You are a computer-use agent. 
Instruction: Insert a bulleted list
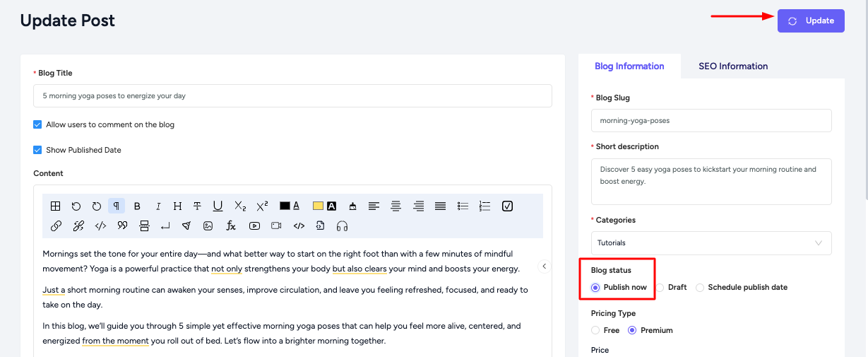(x=463, y=206)
